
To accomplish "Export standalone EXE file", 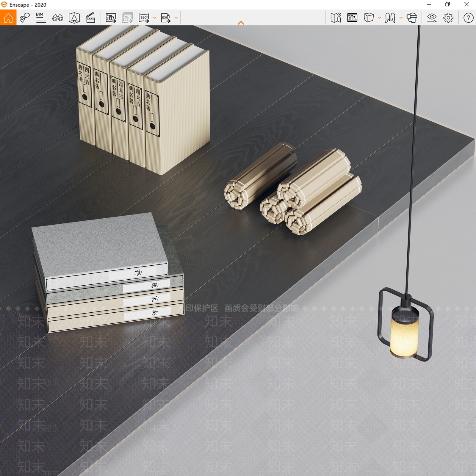I will [x=166, y=18].
